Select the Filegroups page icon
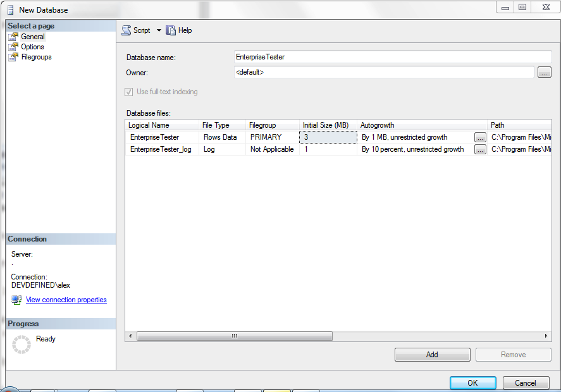561x392 pixels. pyautogui.click(x=13, y=57)
